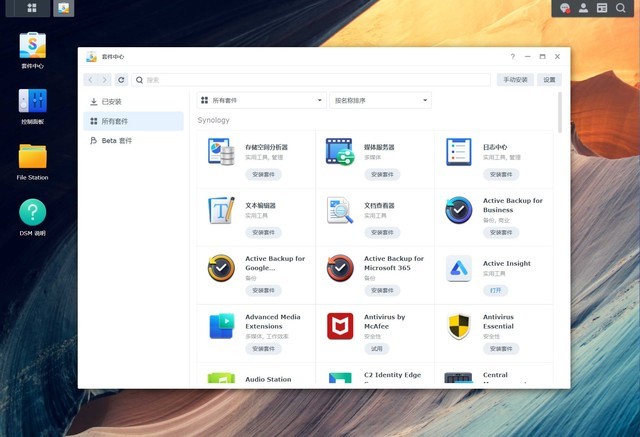640x437 pixels.
Task: Click the Active Backup for Google icon
Action: (221, 268)
